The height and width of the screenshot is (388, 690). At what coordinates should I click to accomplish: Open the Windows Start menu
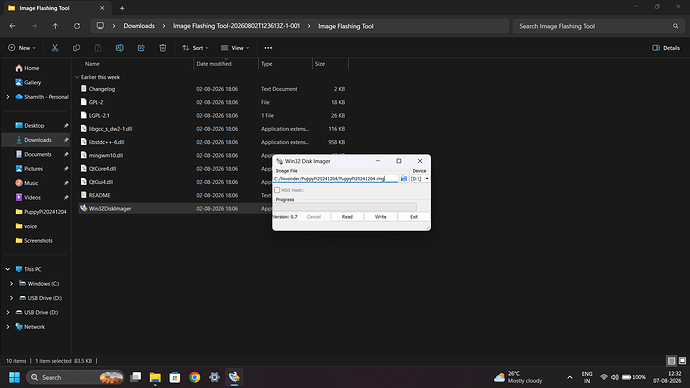(14, 377)
